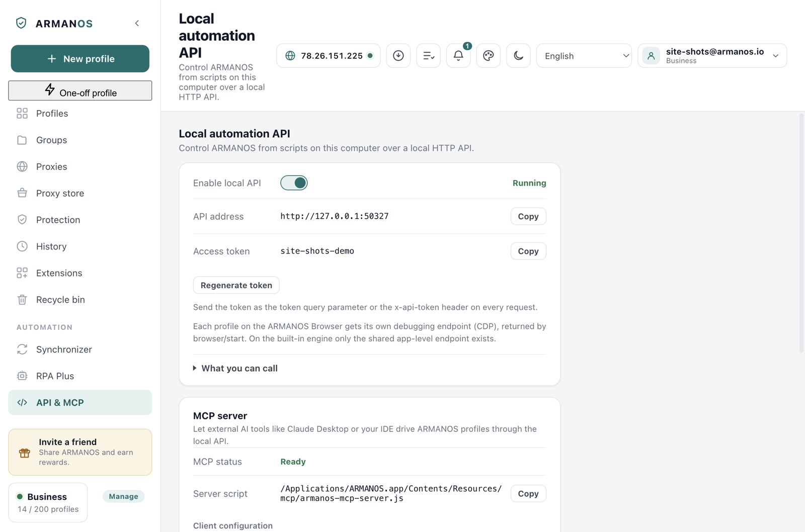Click the lightning bolt icon on One-off profile

pos(50,90)
